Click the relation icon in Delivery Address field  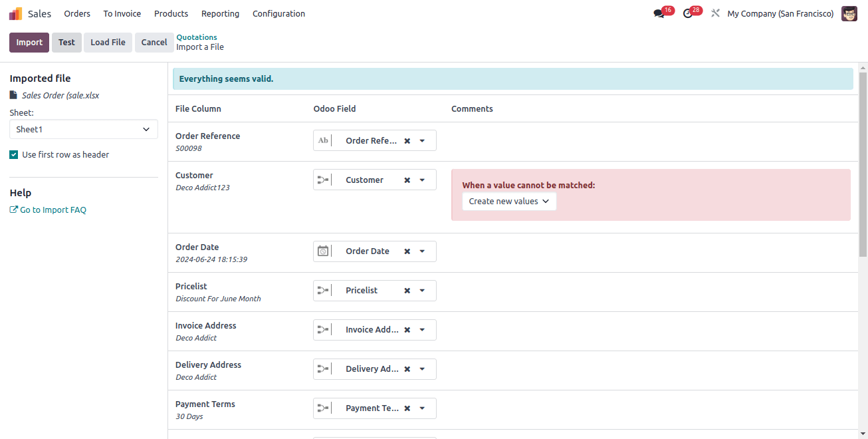(x=323, y=368)
